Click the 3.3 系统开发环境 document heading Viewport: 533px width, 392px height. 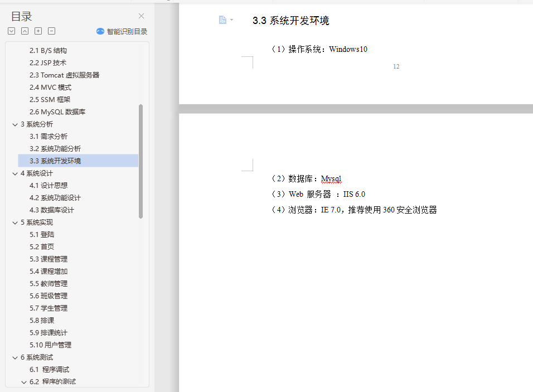coord(290,21)
